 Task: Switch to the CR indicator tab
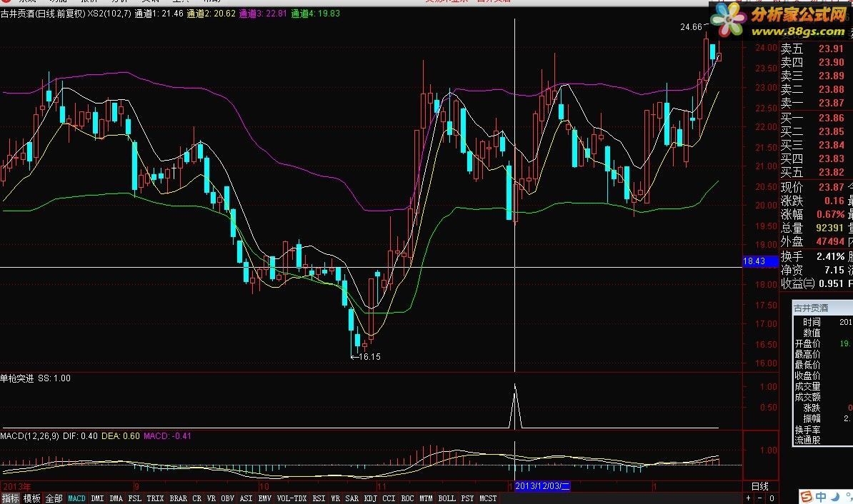click(x=196, y=498)
